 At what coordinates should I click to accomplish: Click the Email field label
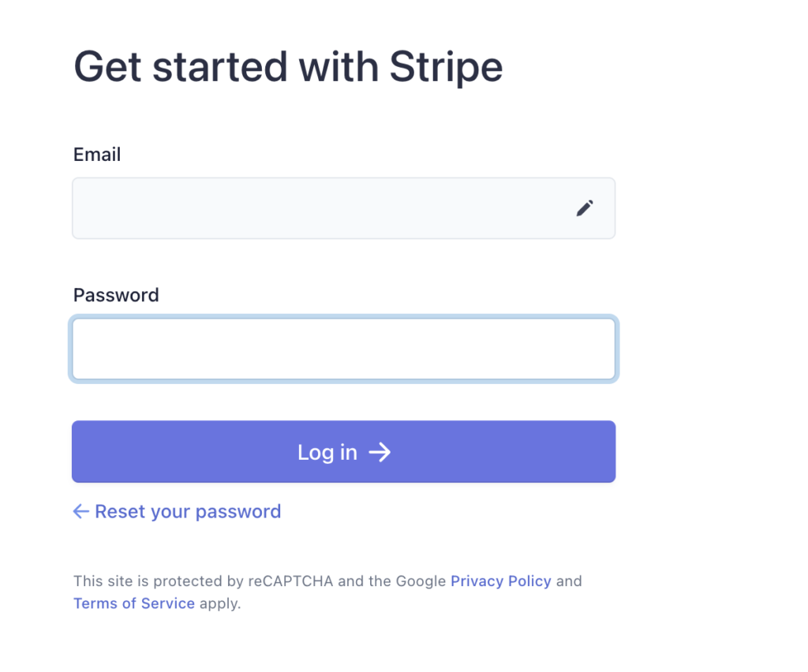(97, 154)
